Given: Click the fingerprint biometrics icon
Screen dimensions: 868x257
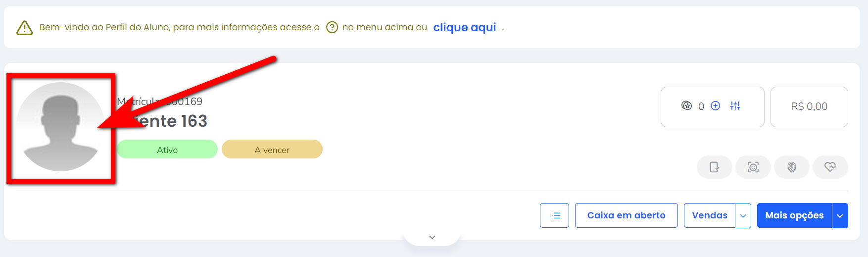Looking at the screenshot, I should [791, 167].
